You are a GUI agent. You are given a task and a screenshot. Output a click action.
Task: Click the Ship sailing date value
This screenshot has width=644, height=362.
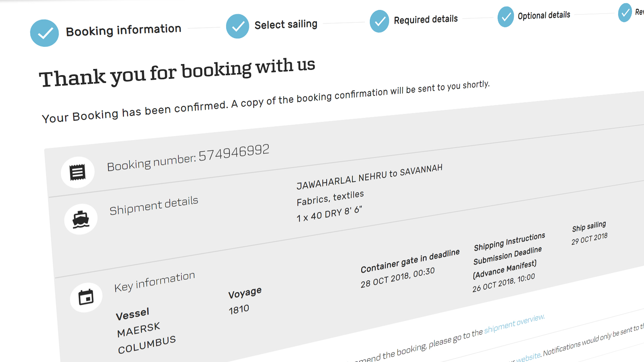click(x=589, y=239)
